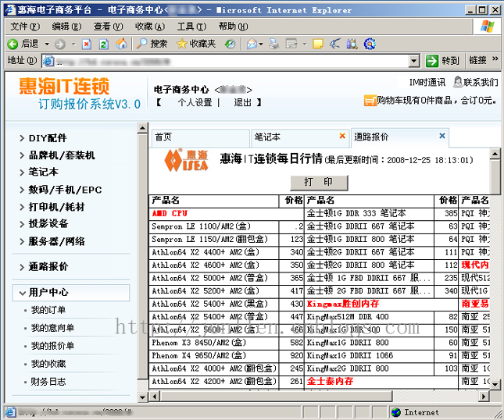Open the Forward button history dropdown
504x420 pixels.
click(x=73, y=44)
